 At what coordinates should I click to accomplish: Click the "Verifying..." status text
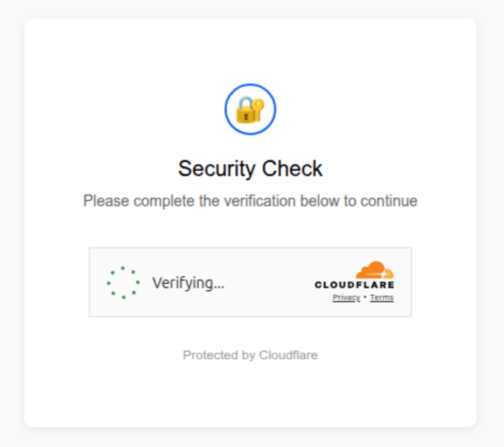188,283
